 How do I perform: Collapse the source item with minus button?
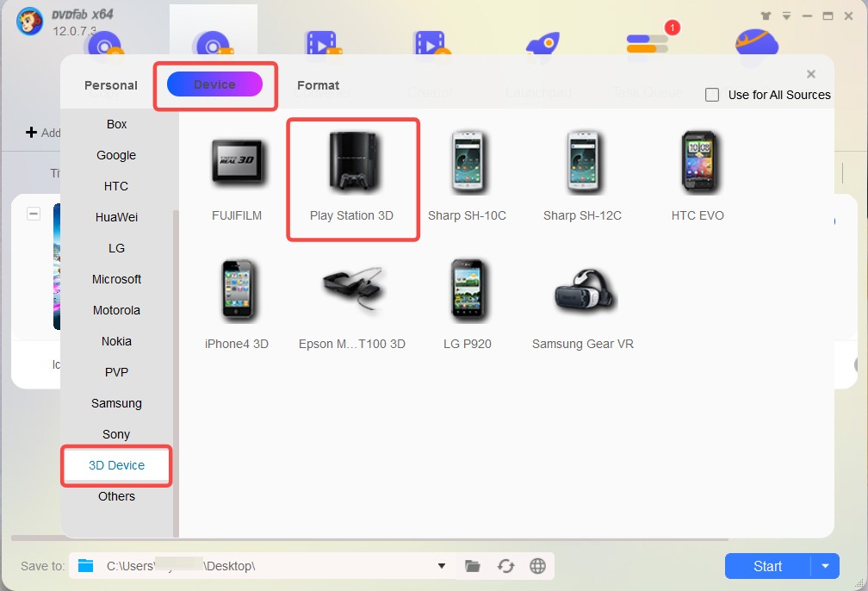click(x=34, y=214)
